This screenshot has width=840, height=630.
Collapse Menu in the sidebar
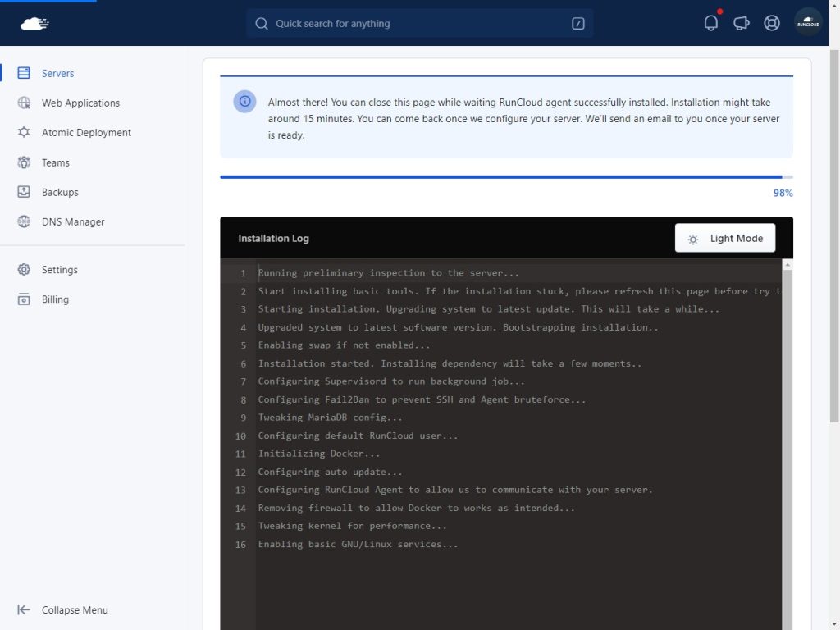[x=75, y=609]
